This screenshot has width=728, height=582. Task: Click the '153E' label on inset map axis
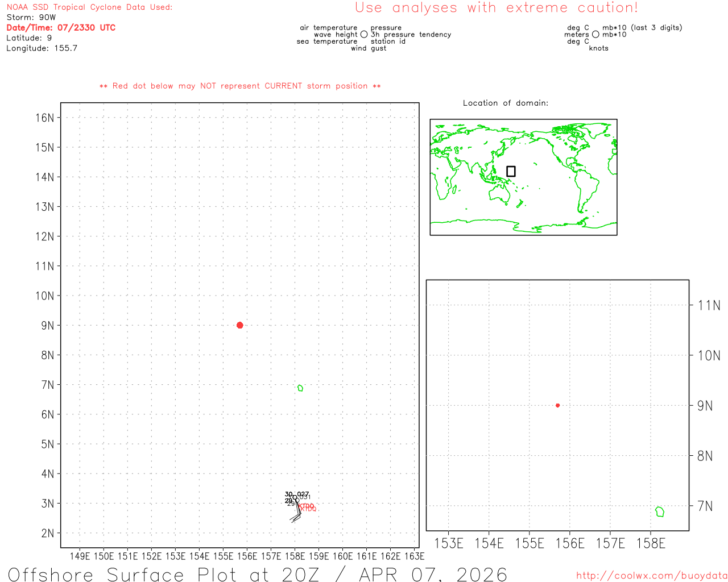pyautogui.click(x=449, y=543)
